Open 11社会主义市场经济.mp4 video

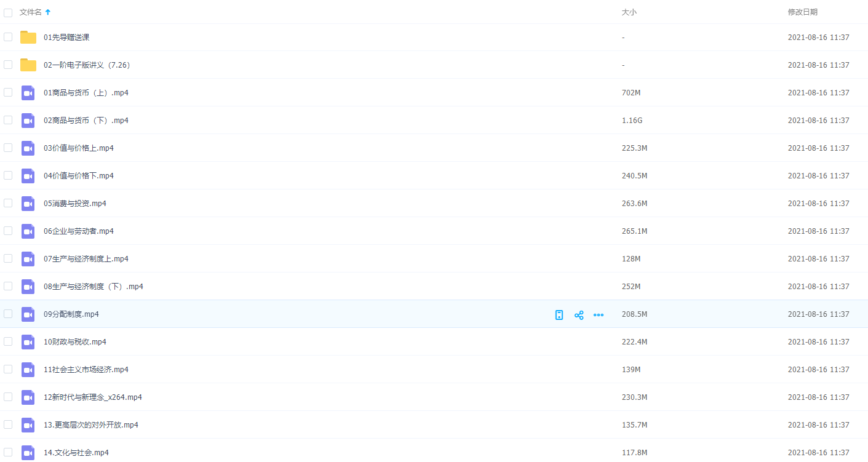86,370
